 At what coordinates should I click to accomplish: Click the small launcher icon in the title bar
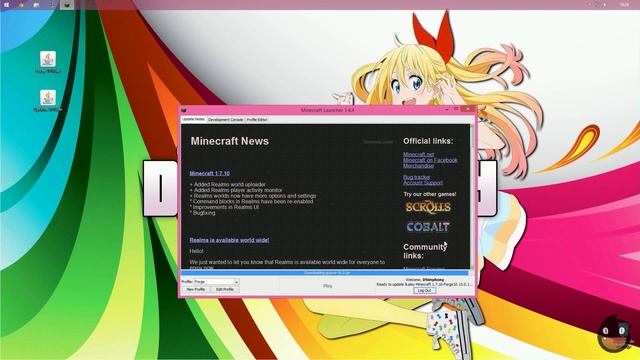point(184,110)
